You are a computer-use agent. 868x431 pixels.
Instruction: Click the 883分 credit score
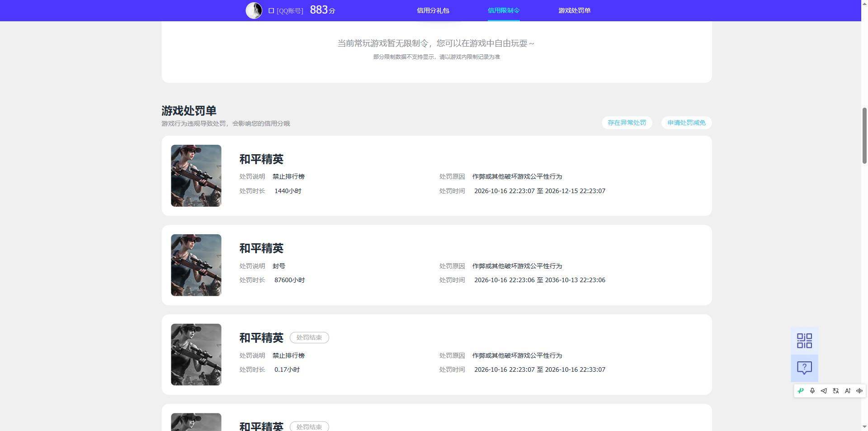pyautogui.click(x=322, y=10)
